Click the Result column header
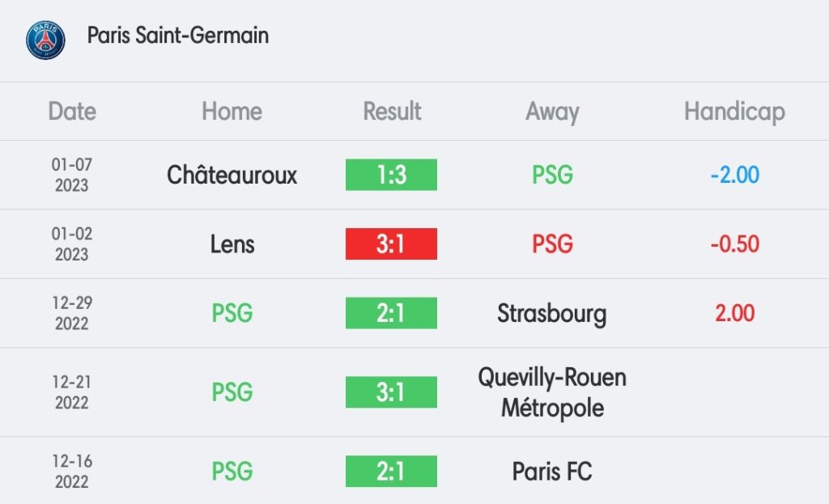829x504 pixels. click(392, 111)
